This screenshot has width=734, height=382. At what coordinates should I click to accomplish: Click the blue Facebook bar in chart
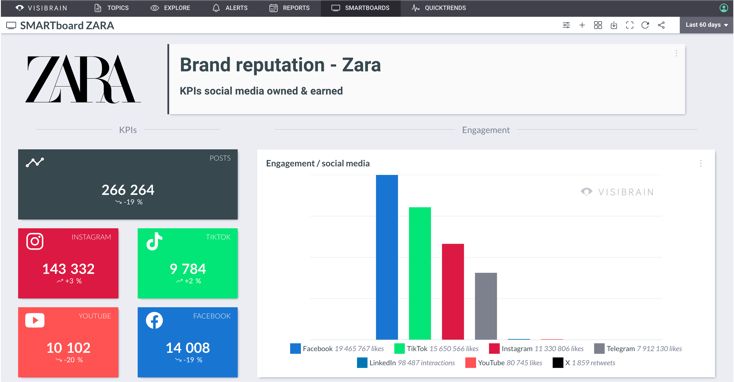coord(387,257)
